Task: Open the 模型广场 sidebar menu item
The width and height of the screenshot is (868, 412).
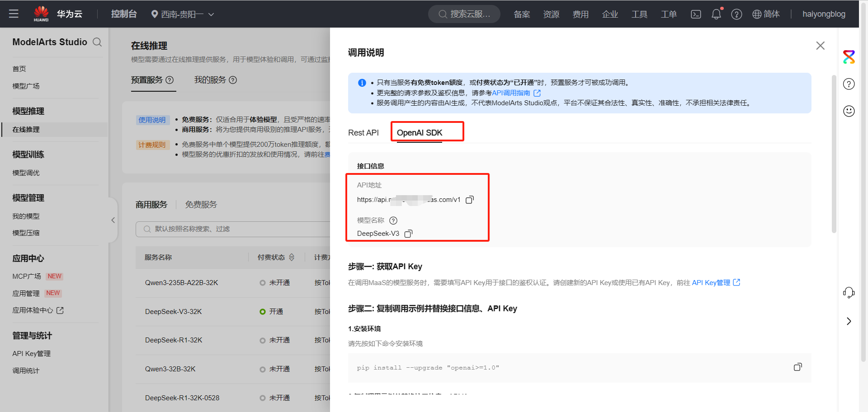Action: (26, 85)
